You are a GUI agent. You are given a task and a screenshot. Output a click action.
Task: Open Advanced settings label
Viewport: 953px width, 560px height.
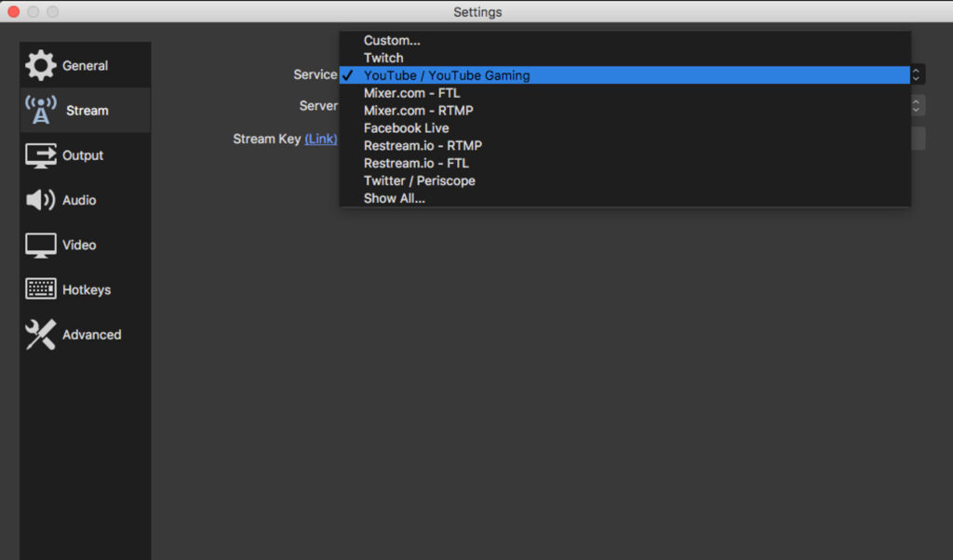(92, 335)
